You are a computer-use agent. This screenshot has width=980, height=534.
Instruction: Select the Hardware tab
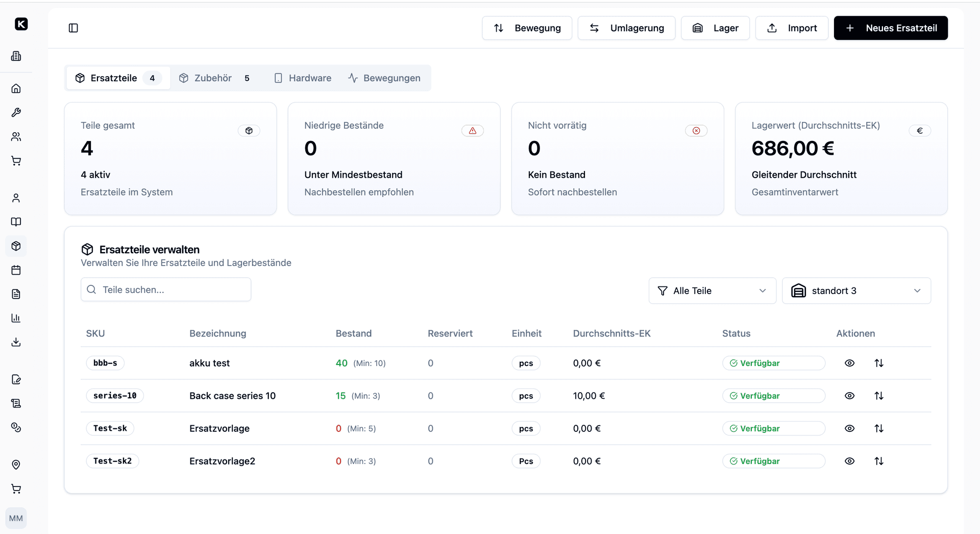pyautogui.click(x=303, y=78)
